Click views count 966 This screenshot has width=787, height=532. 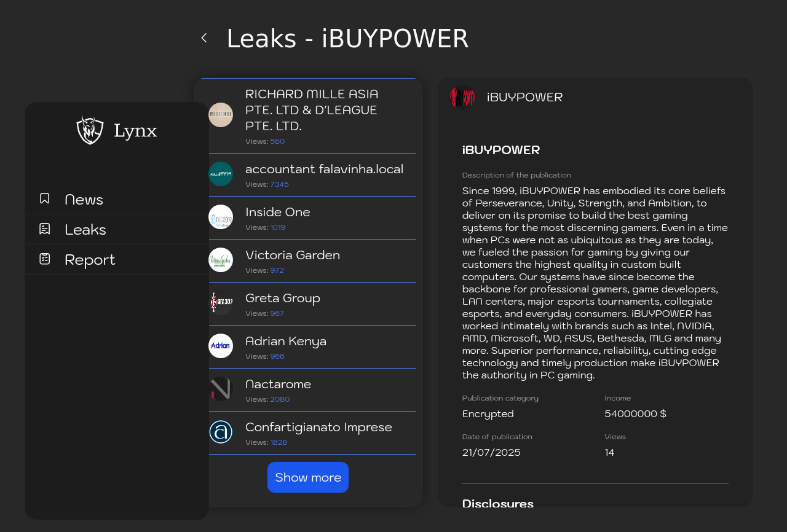point(277,356)
